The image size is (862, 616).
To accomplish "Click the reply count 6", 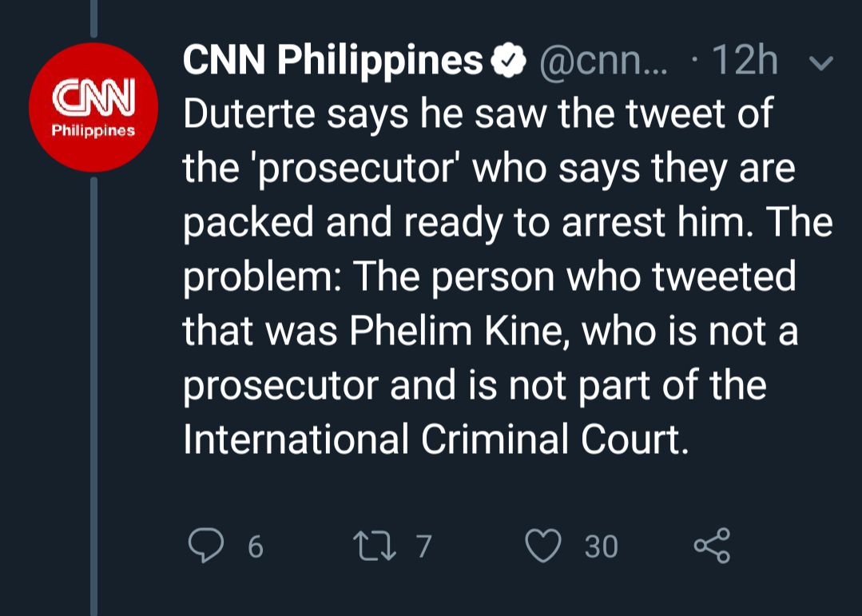I will tap(255, 546).
